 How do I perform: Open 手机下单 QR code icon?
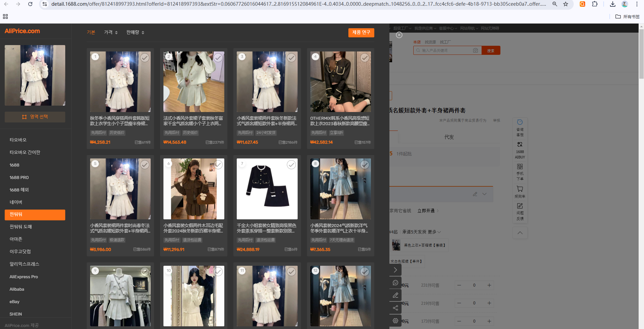click(520, 172)
